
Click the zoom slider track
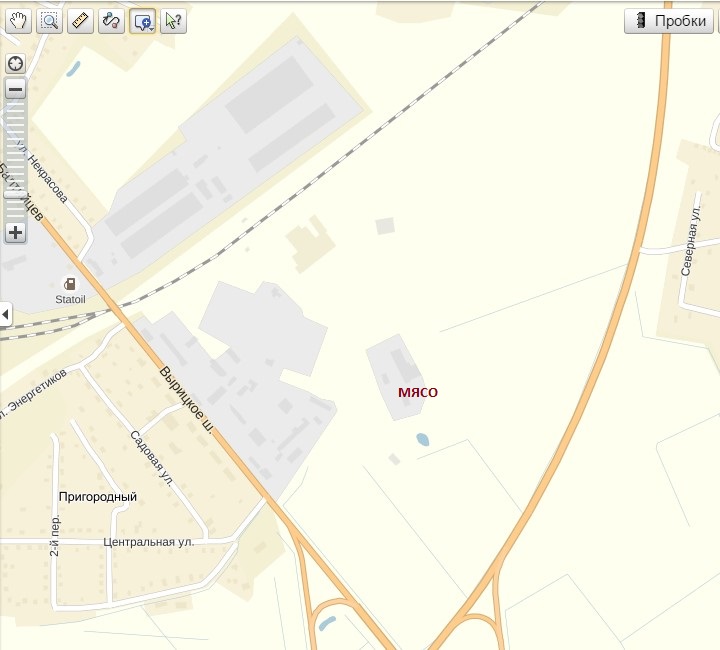click(16, 161)
